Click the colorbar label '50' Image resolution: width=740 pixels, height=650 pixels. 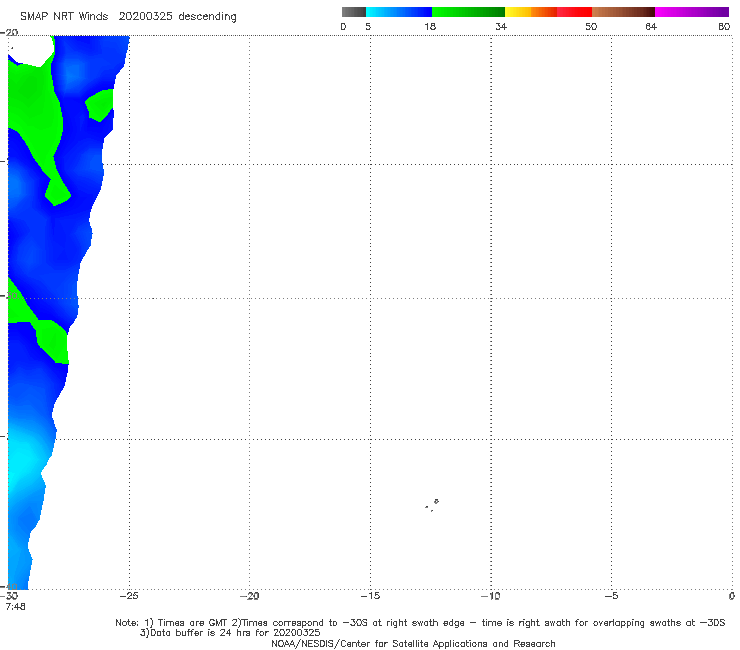pyautogui.click(x=591, y=27)
